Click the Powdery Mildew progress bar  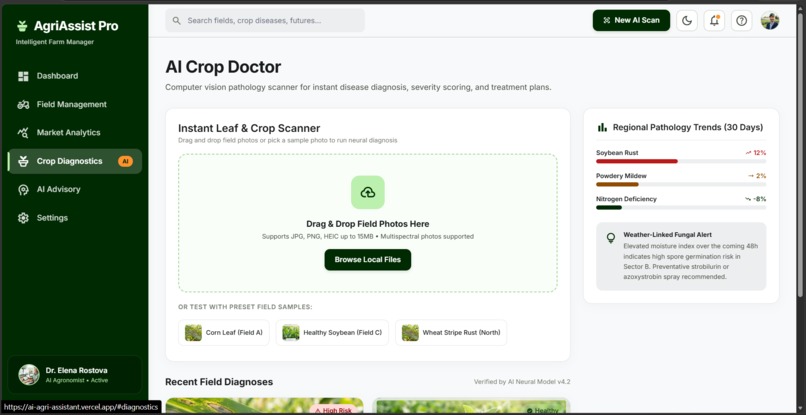681,185
